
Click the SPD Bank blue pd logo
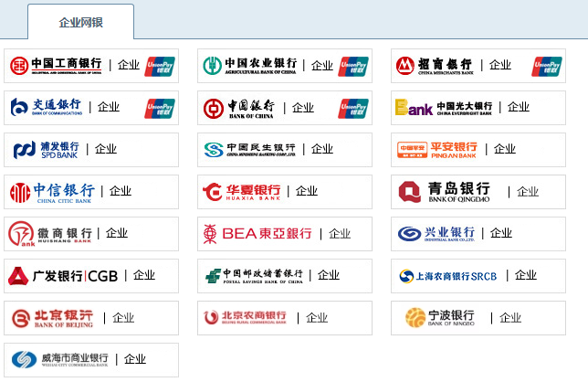coord(25,150)
